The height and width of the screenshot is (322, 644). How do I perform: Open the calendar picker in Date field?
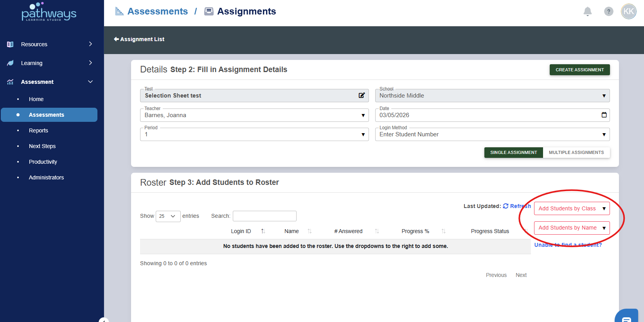pos(604,115)
